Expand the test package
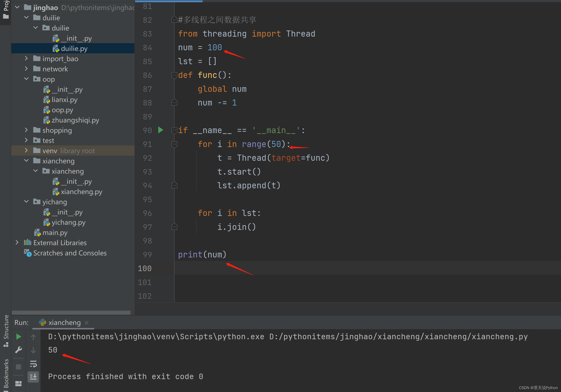 coord(26,140)
